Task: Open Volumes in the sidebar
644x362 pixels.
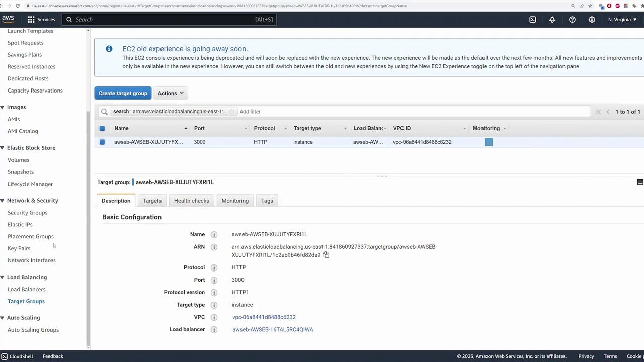Action: (18, 160)
